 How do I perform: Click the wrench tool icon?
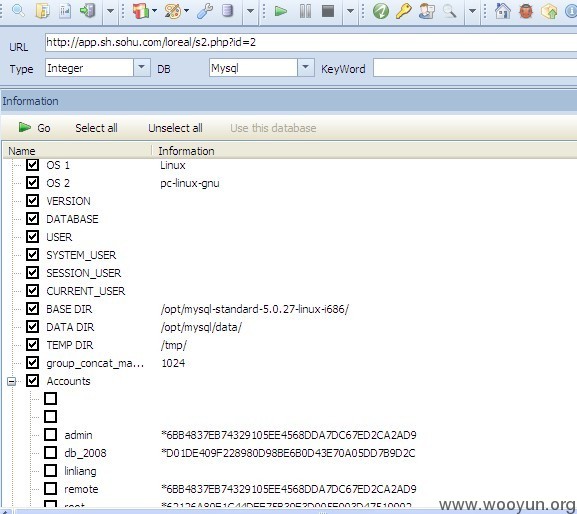pos(205,11)
